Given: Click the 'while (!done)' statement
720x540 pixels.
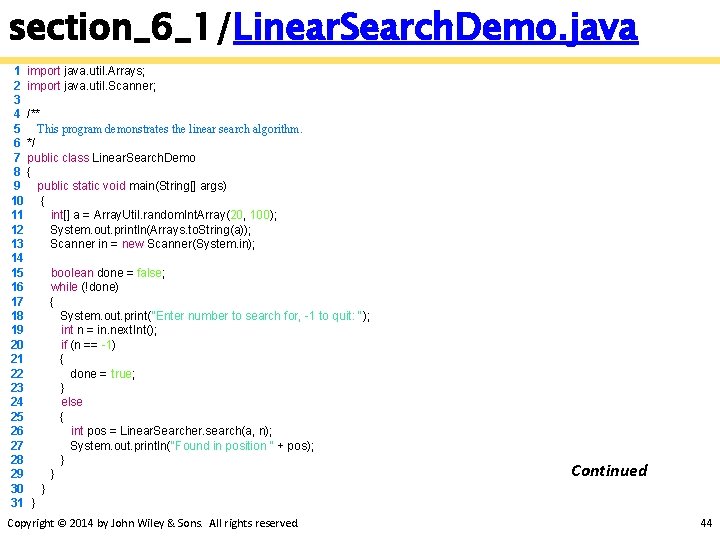Looking at the screenshot, I should coord(84,287).
